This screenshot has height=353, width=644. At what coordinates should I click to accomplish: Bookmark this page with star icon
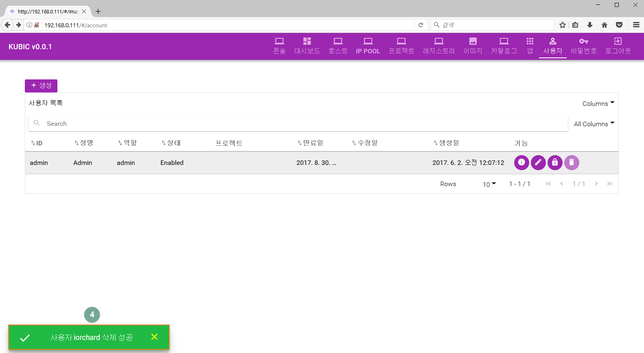pos(563,25)
